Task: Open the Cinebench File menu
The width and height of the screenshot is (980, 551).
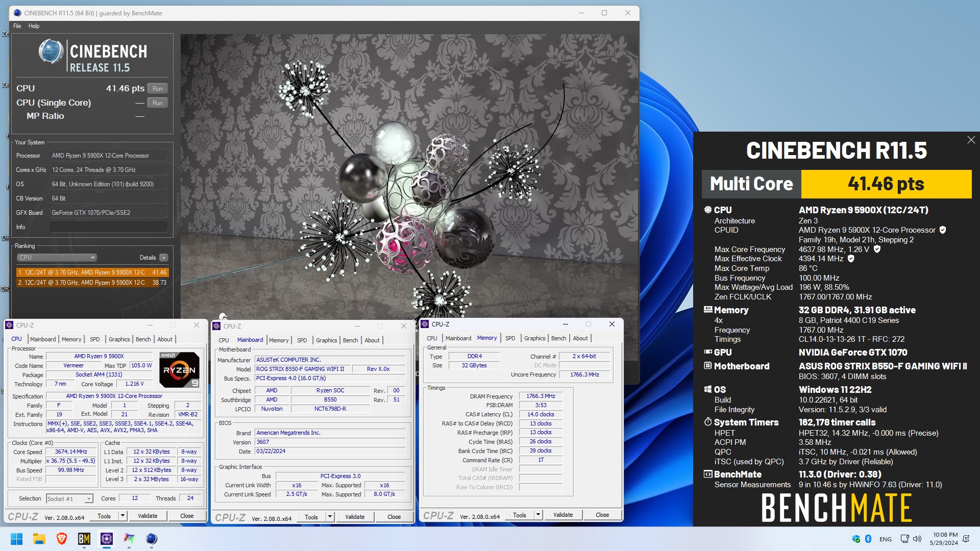Action: [x=17, y=26]
